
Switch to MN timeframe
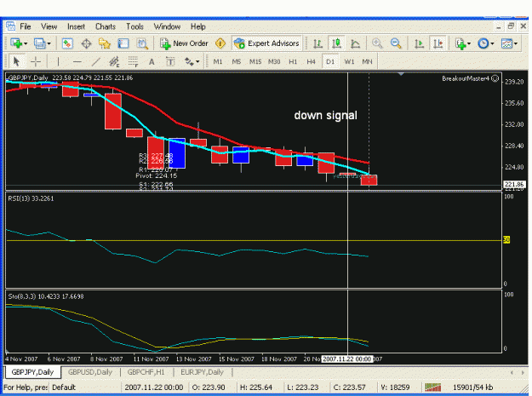367,62
